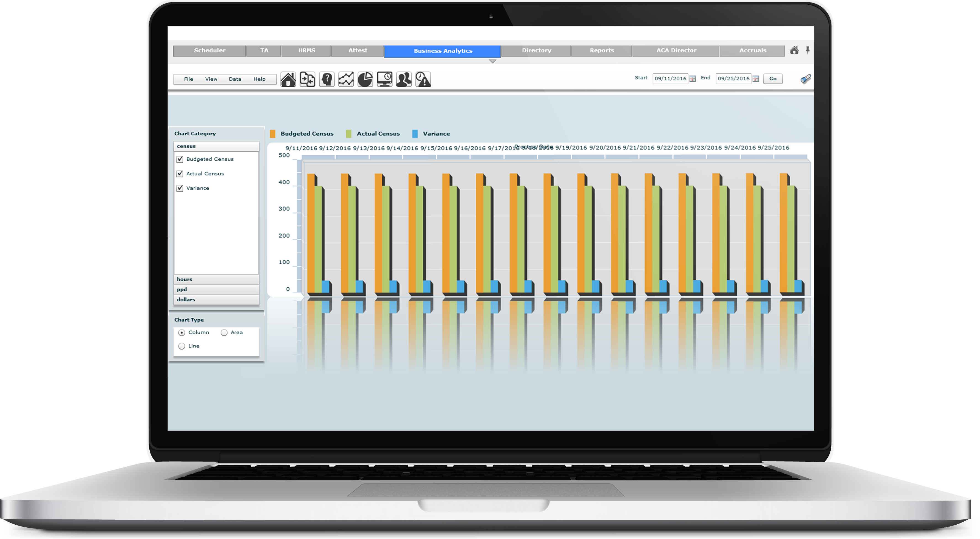Open the question-mark head help icon
The width and height of the screenshot is (980, 539).
[x=327, y=79]
